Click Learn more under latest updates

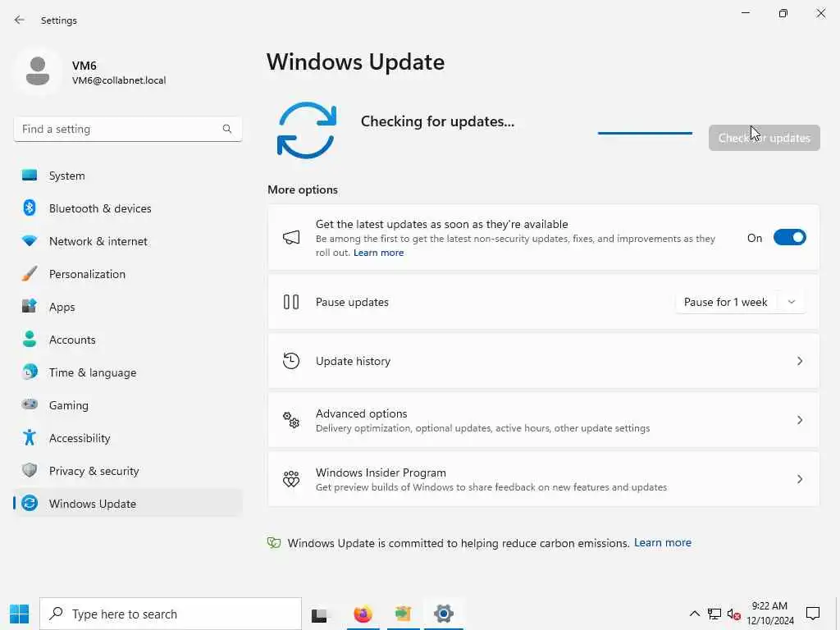(x=379, y=253)
